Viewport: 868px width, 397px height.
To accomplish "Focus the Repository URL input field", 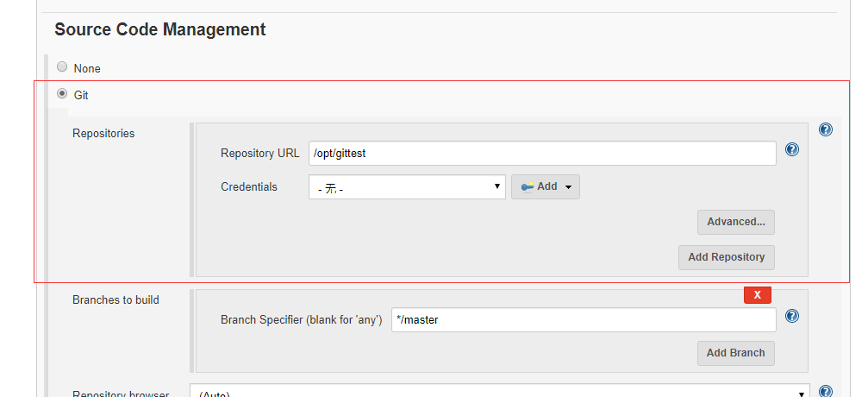I will tap(542, 153).
